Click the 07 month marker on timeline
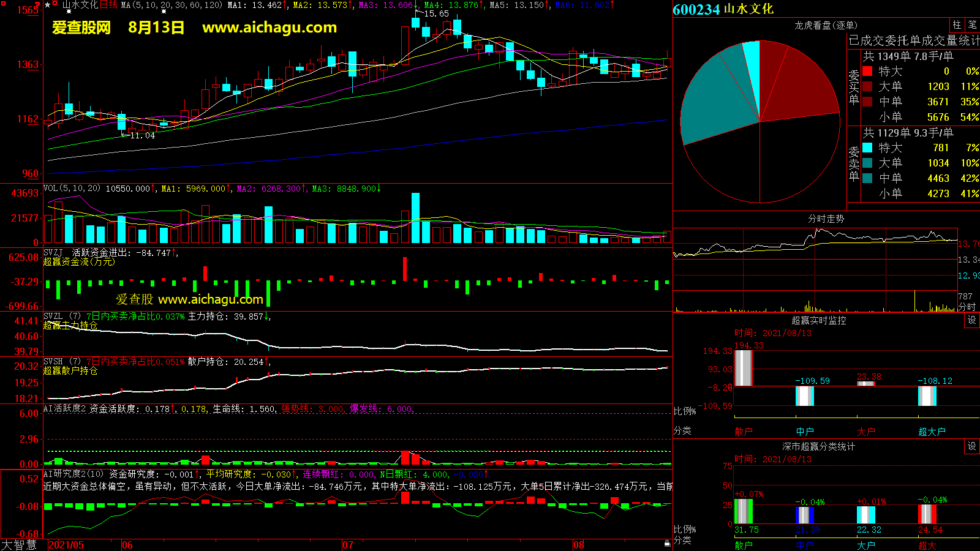The height and width of the screenshot is (551, 980). [x=348, y=545]
